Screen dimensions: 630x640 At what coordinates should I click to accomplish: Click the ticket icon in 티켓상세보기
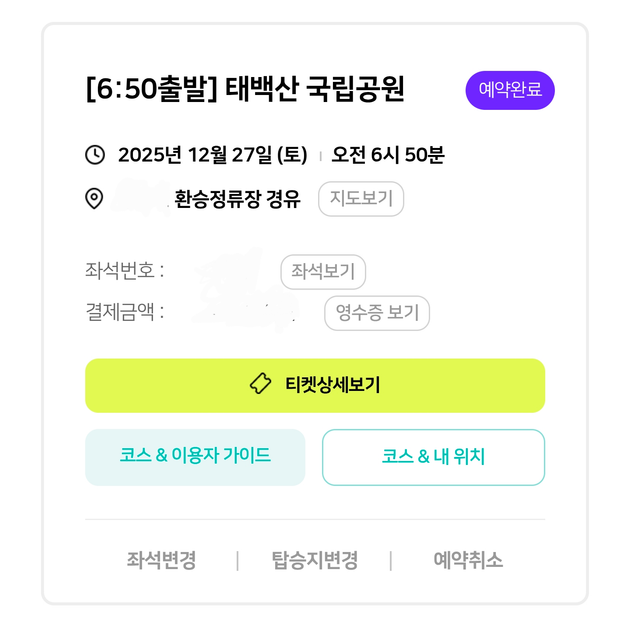click(260, 385)
